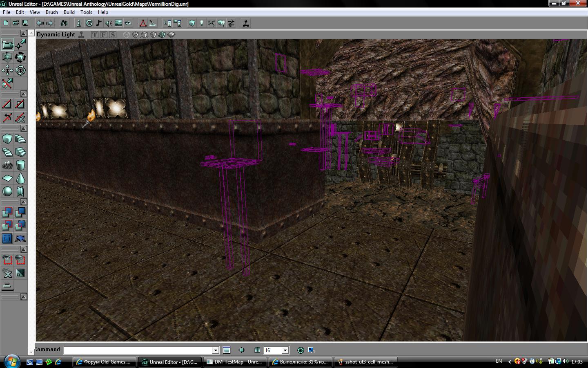Image resolution: width=588 pixels, height=368 pixels.
Task: Build a Sheet brush
Action: [x=7, y=178]
